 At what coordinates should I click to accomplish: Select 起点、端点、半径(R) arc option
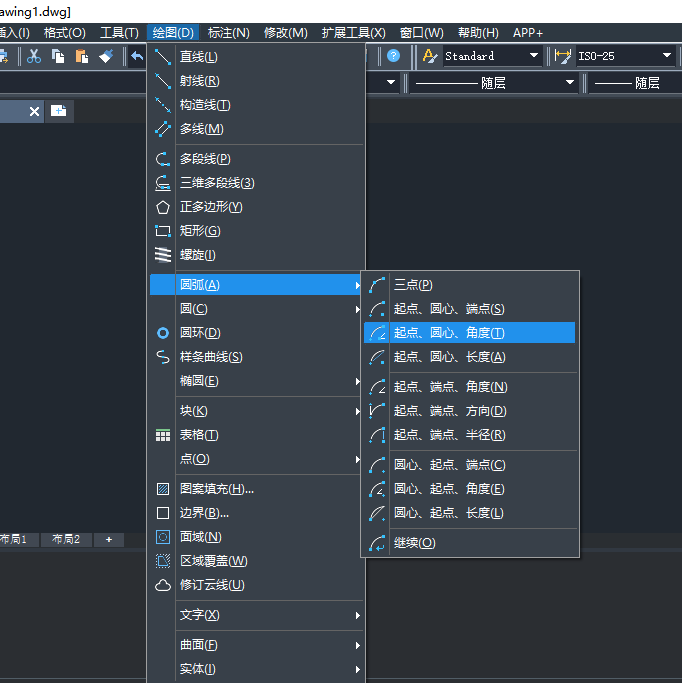(x=470, y=435)
